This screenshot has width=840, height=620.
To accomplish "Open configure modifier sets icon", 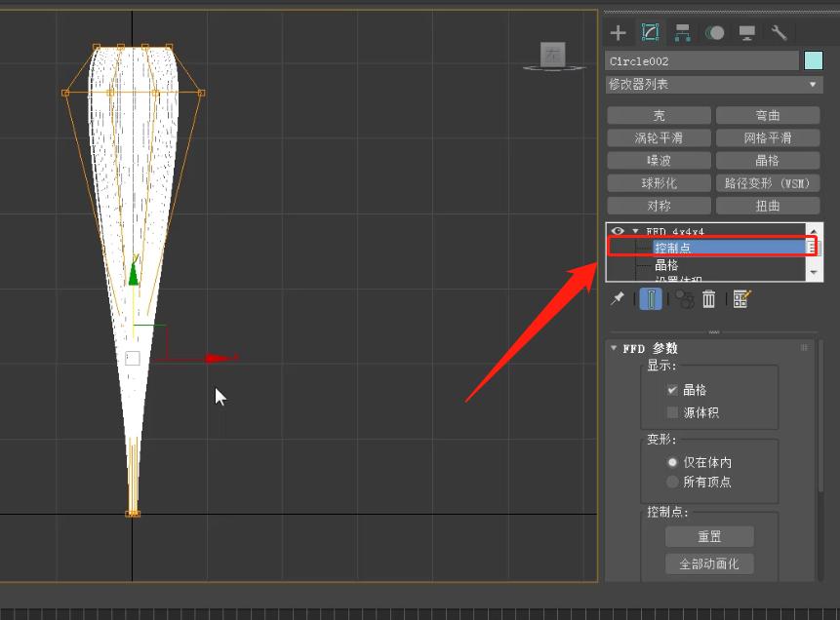I will point(741,299).
